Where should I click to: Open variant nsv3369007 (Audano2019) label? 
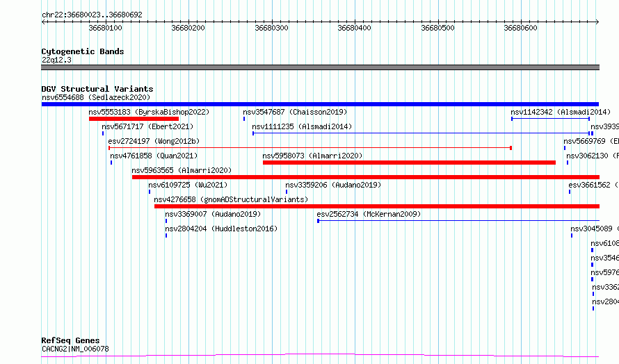click(x=214, y=214)
